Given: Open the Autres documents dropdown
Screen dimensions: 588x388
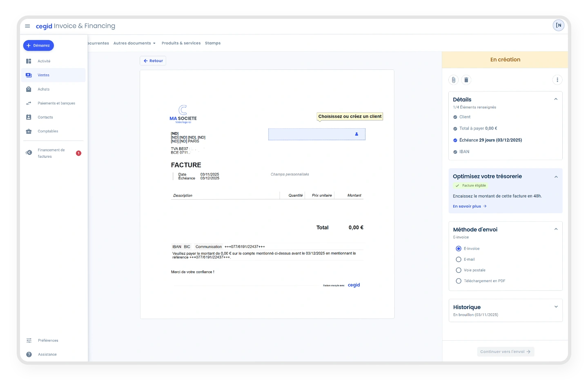Looking at the screenshot, I should (134, 43).
